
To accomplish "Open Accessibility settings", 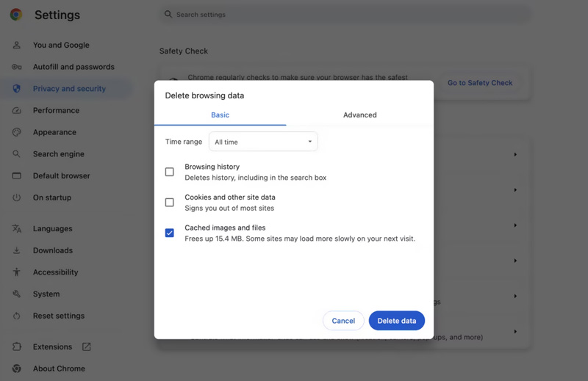I will coord(56,272).
